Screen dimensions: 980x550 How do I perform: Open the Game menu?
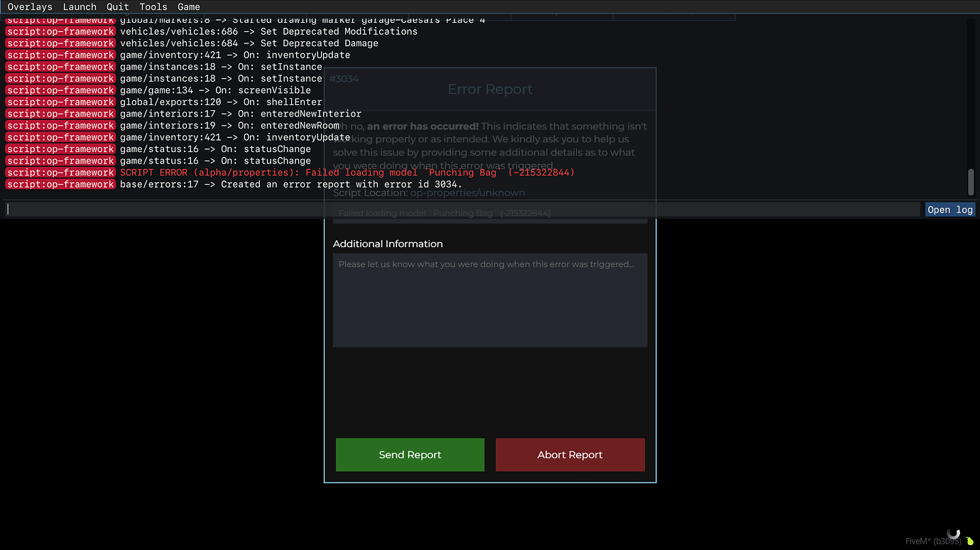pos(188,6)
